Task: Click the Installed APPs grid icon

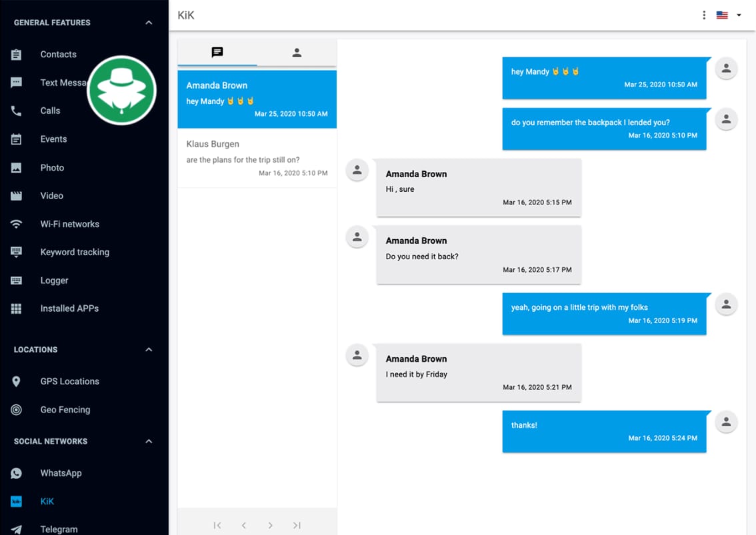Action: pyautogui.click(x=17, y=308)
